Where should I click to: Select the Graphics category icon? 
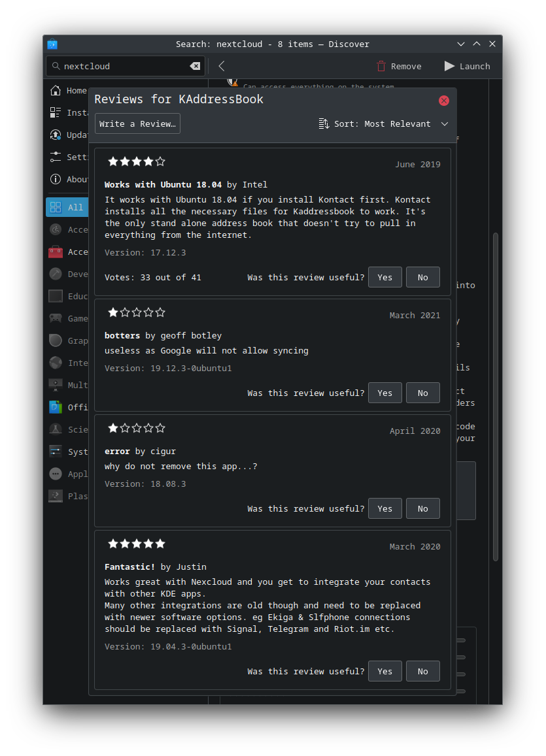56,340
